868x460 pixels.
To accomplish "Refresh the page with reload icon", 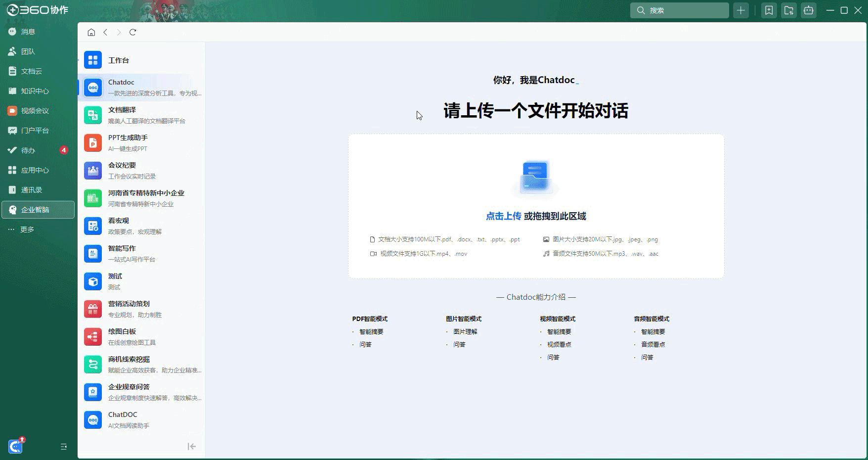I will coord(132,32).
